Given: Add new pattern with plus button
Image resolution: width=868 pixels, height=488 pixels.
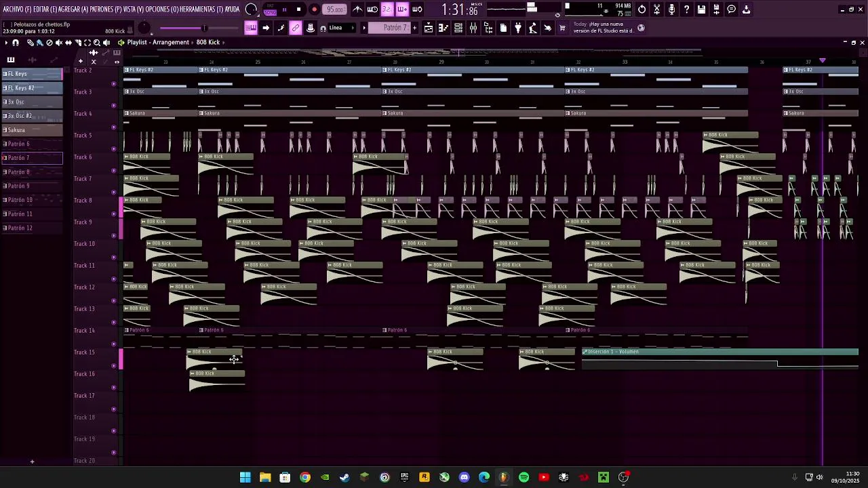Looking at the screenshot, I should [414, 28].
